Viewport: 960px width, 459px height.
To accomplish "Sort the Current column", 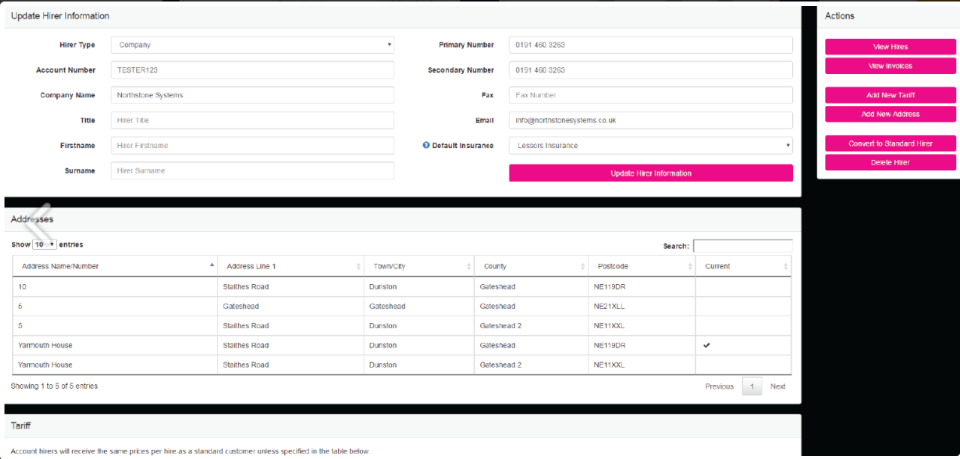I will point(786,266).
